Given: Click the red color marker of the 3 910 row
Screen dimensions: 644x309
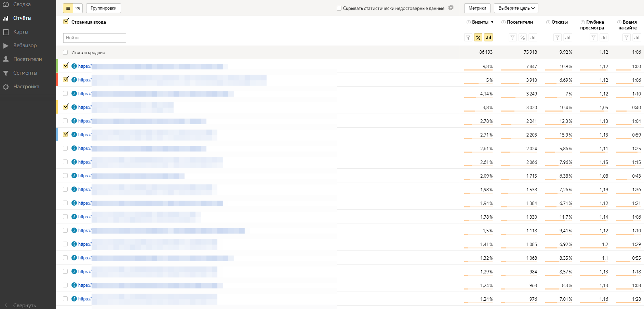Looking at the screenshot, I should pyautogui.click(x=57, y=80).
